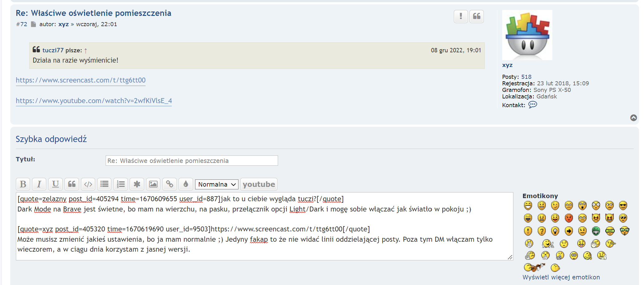The height and width of the screenshot is (285, 644).
Task: Jump to top using the up arrow
Action: (633, 118)
